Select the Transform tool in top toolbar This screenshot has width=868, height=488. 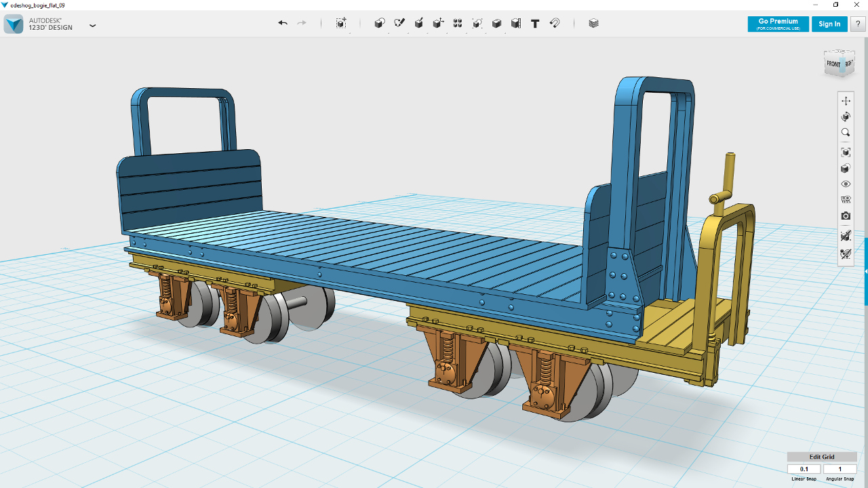point(341,23)
